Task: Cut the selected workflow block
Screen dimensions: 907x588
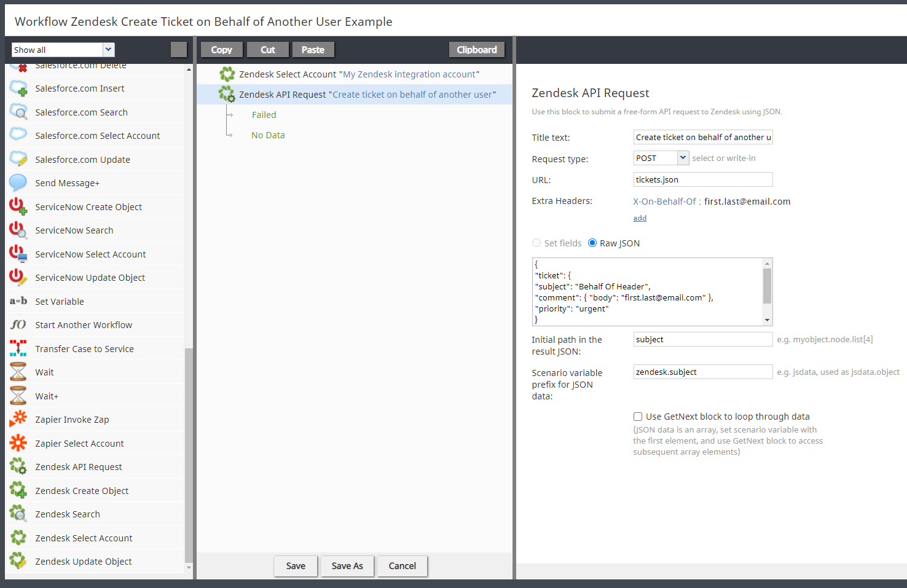Action: tap(268, 50)
